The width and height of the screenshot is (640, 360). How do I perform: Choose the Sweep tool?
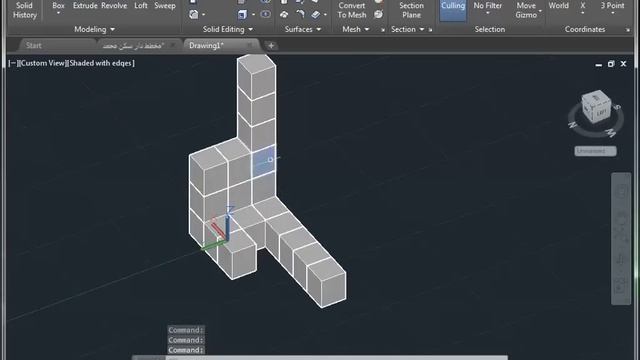165,6
